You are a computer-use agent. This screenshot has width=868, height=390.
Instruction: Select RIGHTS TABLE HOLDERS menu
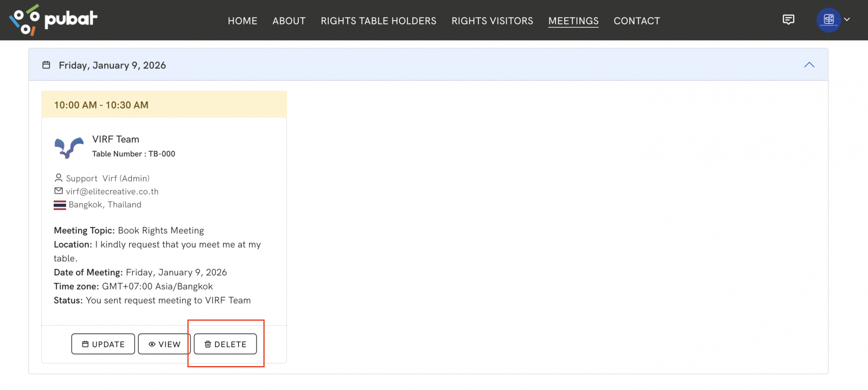[379, 21]
